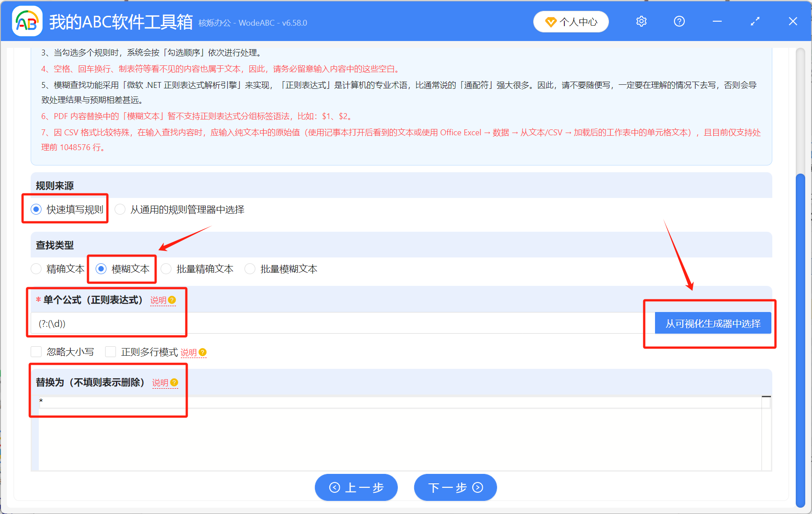
Task: Select 快速填写规则 radio option
Action: click(37, 210)
